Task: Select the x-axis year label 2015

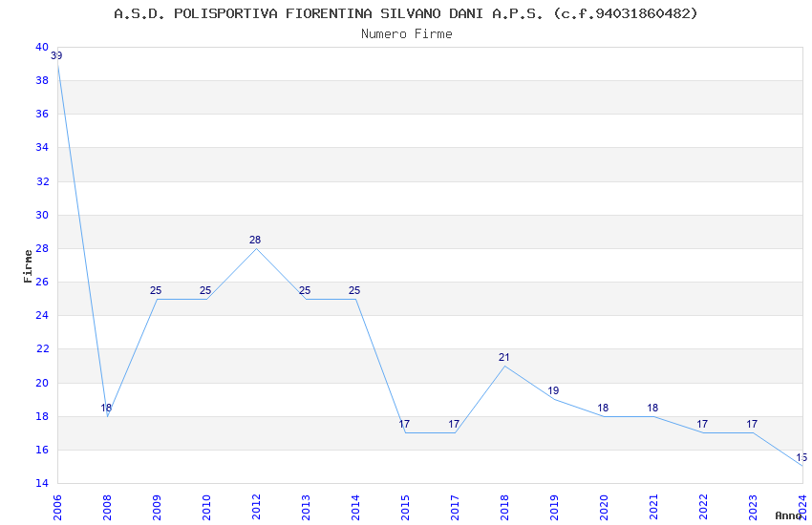Action: click(405, 508)
